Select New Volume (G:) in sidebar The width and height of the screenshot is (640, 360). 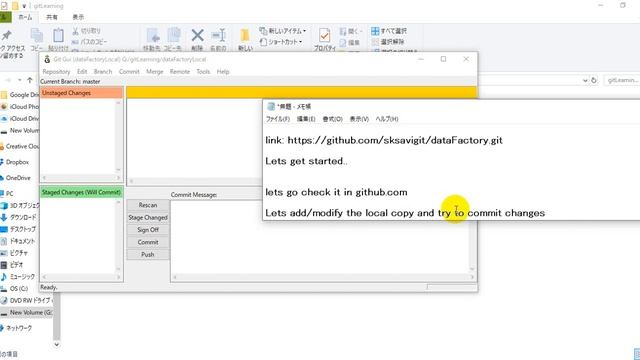tap(27, 312)
